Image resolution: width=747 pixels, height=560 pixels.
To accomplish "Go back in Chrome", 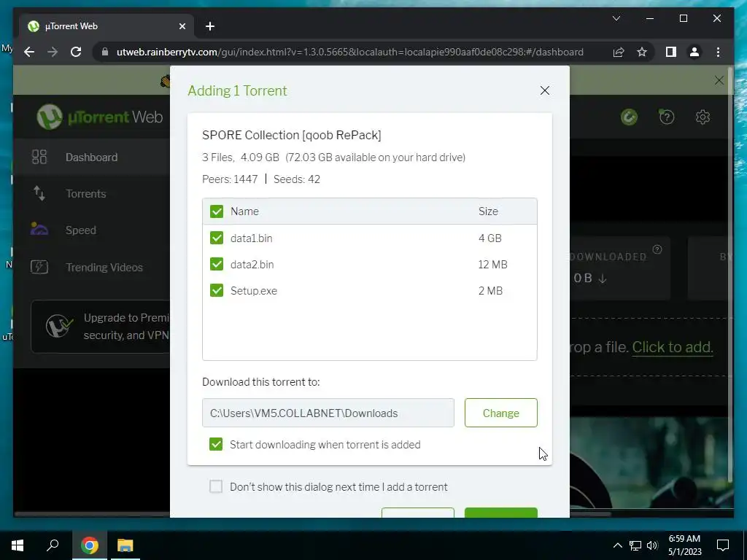I will tap(29, 52).
